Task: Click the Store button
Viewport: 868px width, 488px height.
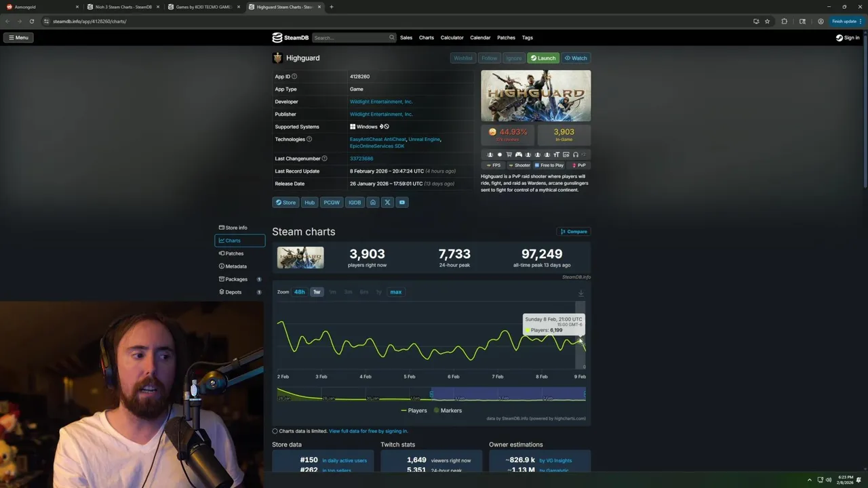Action: click(285, 203)
